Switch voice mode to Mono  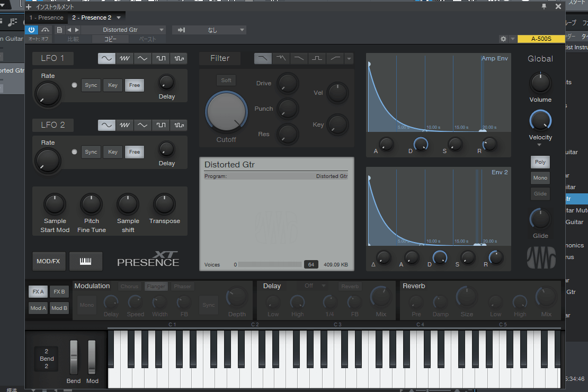[x=540, y=178]
